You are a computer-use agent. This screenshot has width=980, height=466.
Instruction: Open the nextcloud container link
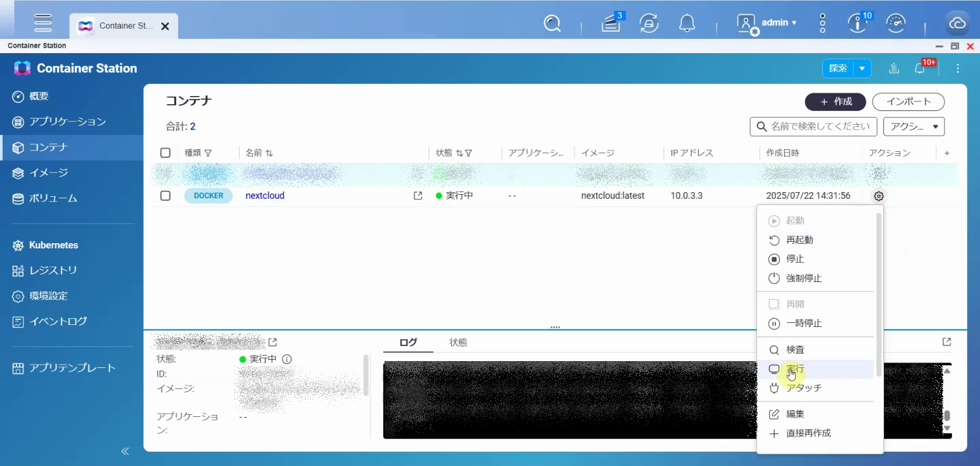[x=265, y=196]
